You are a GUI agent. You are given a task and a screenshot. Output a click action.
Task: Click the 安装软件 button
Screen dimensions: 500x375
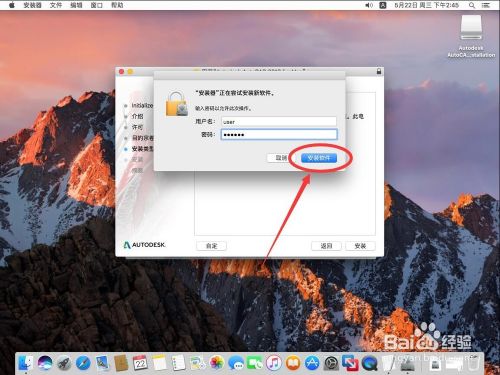coord(319,158)
